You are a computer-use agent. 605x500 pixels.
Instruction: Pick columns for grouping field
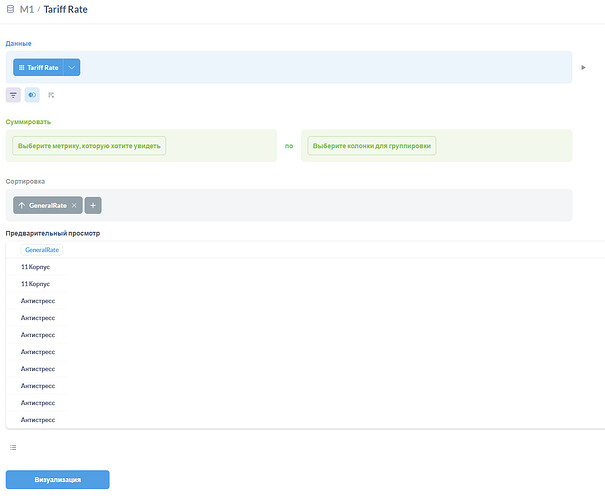[x=371, y=145]
